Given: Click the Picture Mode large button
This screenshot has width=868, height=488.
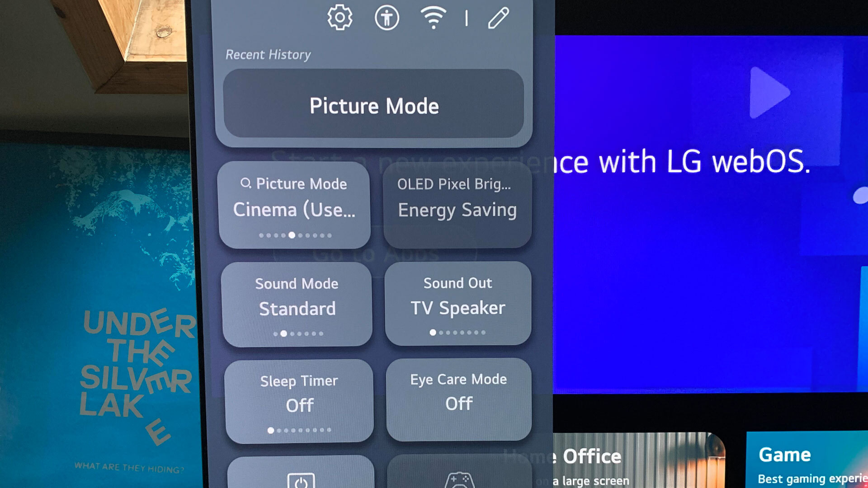Looking at the screenshot, I should click(374, 106).
